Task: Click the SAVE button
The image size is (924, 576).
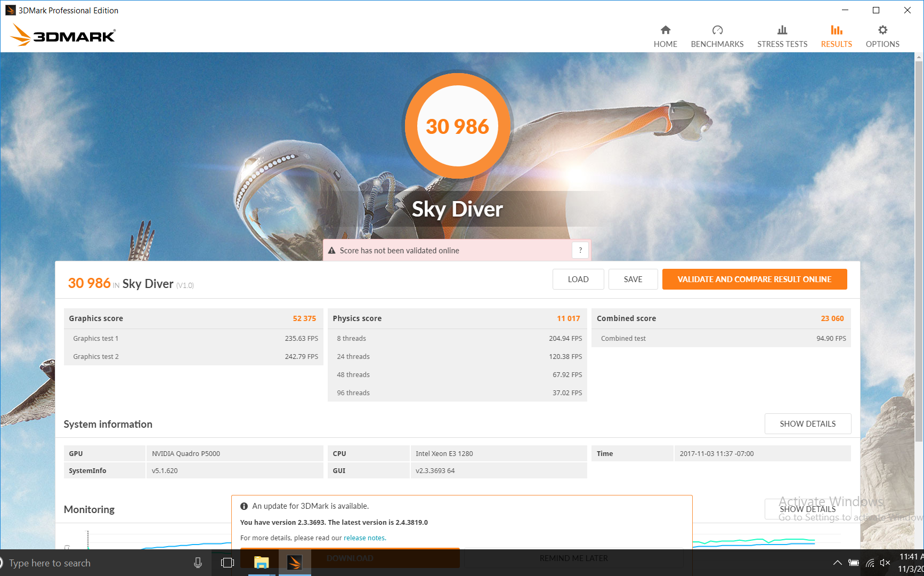Action: pyautogui.click(x=633, y=279)
